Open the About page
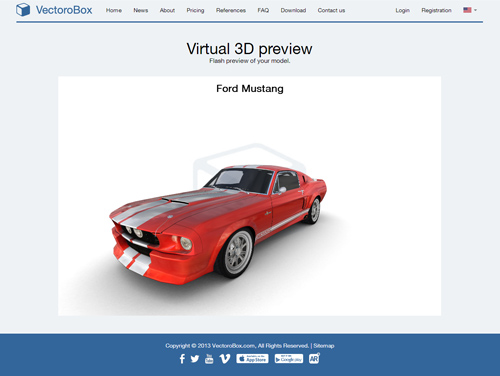 (167, 10)
